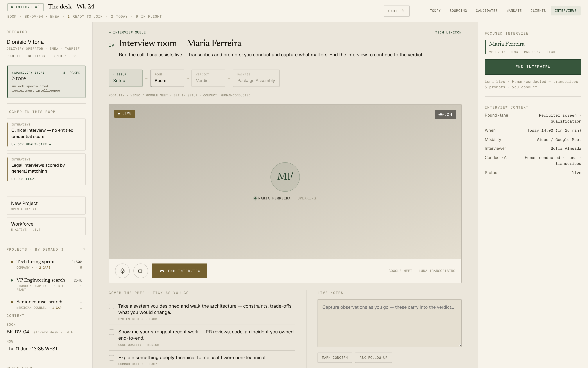Open the Cart button
This screenshot has width=588, height=368.
pos(397,11)
